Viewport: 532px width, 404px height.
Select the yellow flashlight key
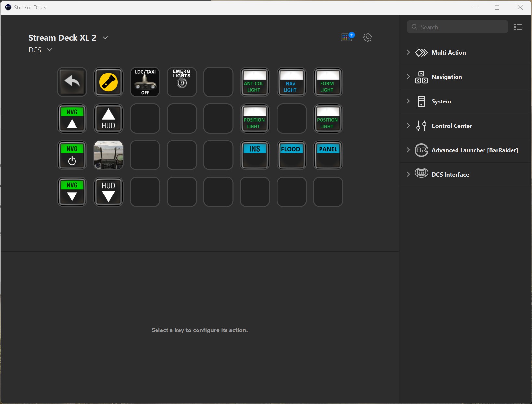(x=108, y=82)
